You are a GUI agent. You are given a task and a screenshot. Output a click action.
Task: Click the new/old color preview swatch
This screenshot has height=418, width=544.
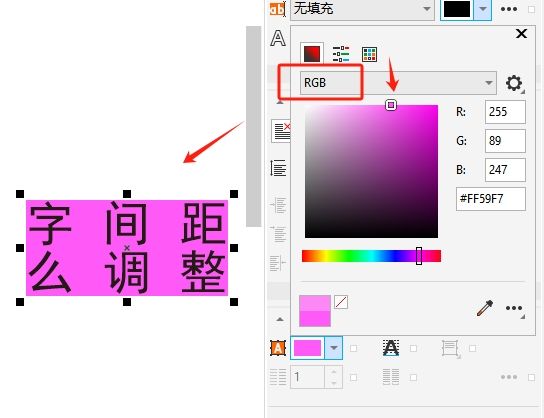[315, 311]
